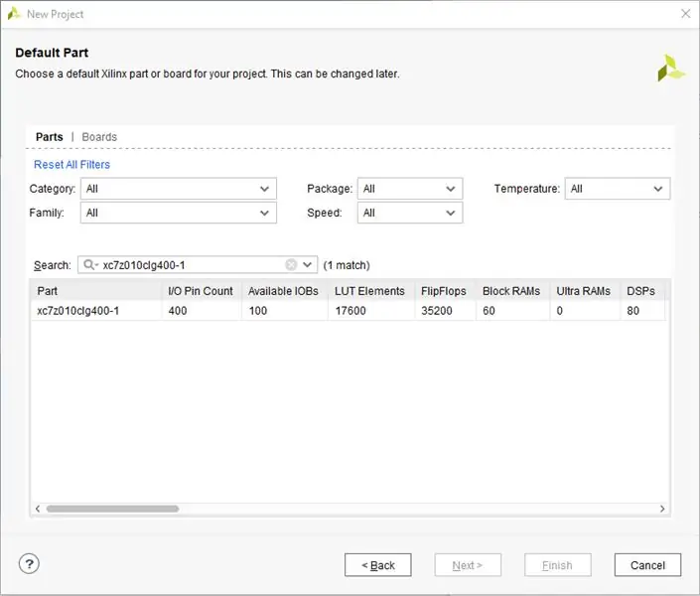The width and height of the screenshot is (700, 596).
Task: Click the Cancel button
Action: tap(647, 565)
